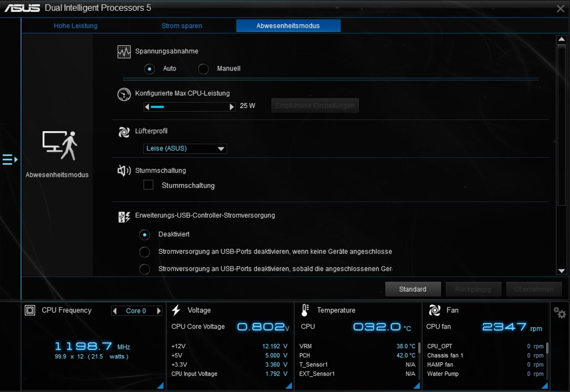Click the Fan list scrollbar
The height and width of the screenshot is (392, 570).
[547, 348]
